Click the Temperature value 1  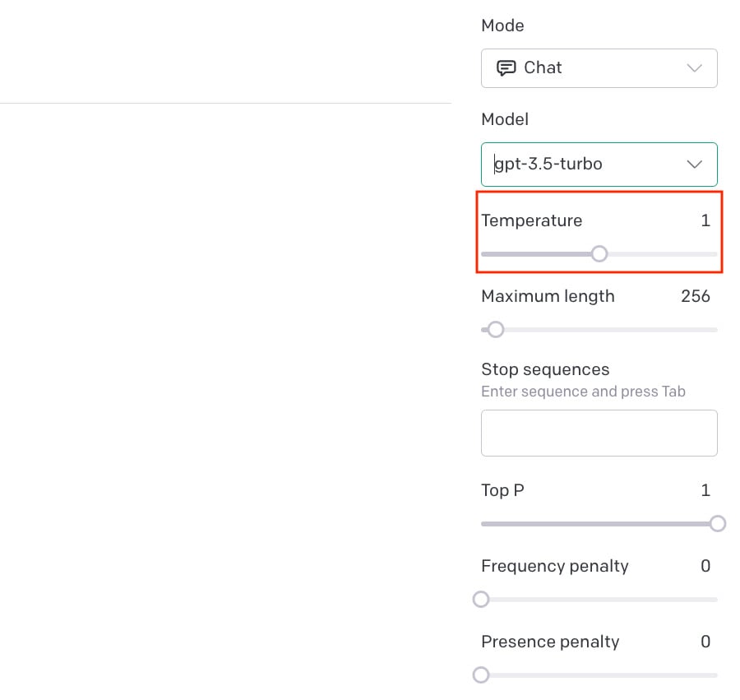(705, 220)
